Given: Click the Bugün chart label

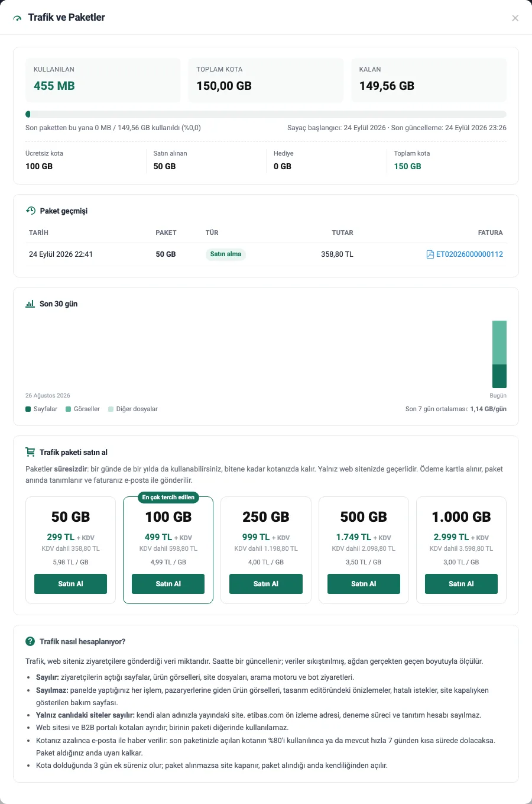Looking at the screenshot, I should pyautogui.click(x=498, y=395).
